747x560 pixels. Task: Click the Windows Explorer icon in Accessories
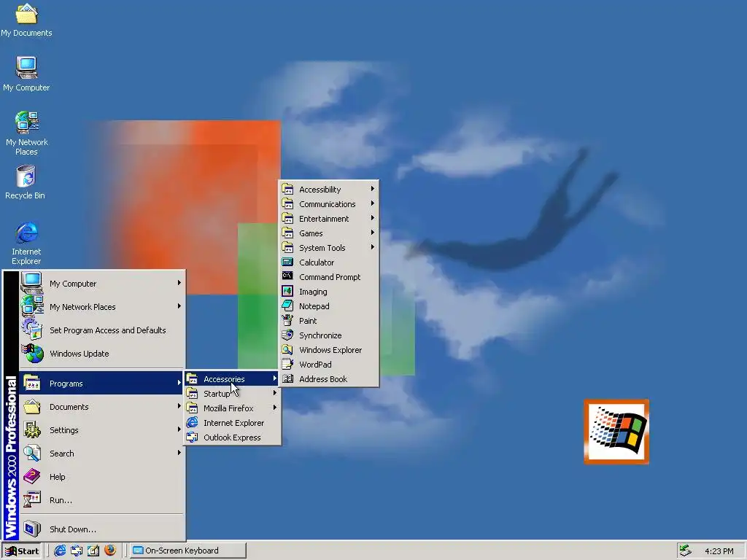click(287, 349)
